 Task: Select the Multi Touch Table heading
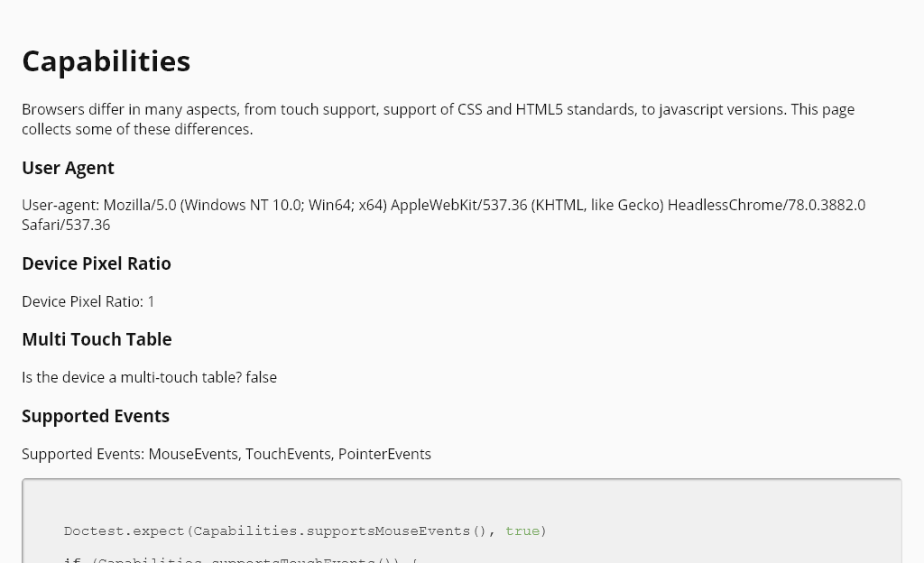click(x=97, y=339)
